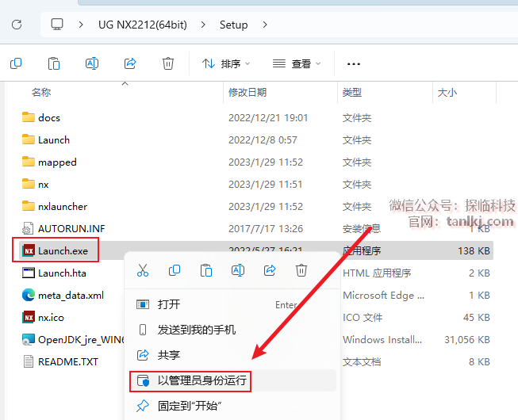The image size is (518, 420).
Task: Expand the chevron after UG NX2212(64bit)
Action: 204,25
